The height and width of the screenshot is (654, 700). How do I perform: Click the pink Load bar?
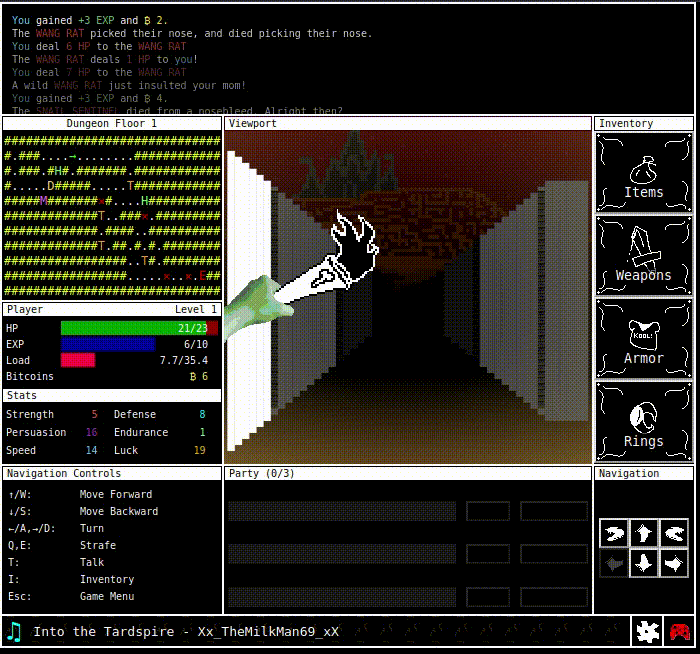point(78,360)
